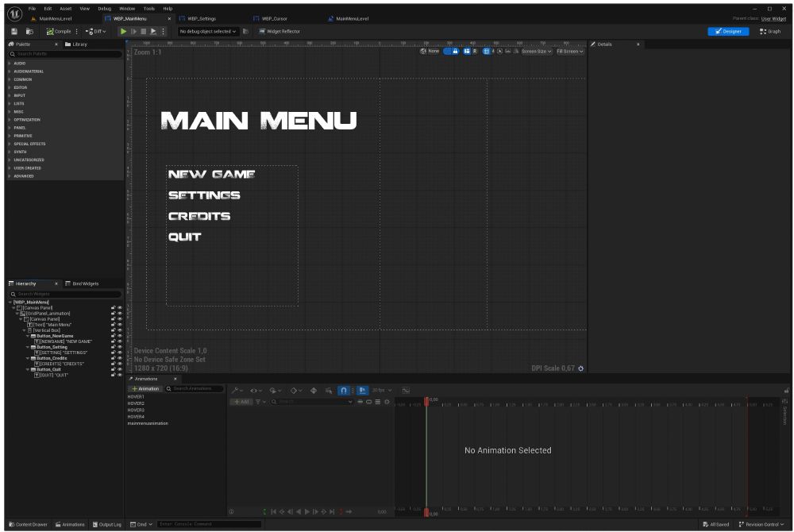Open the Widget Reflector
The width and height of the screenshot is (794, 532).
click(x=279, y=32)
